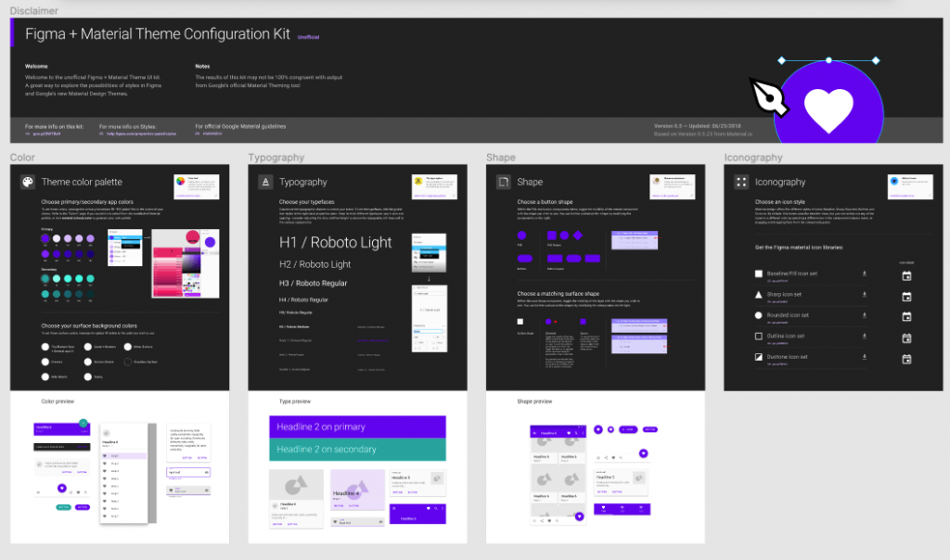Click the unofficial tag next to the kit title
950x560 pixels.
coord(308,38)
